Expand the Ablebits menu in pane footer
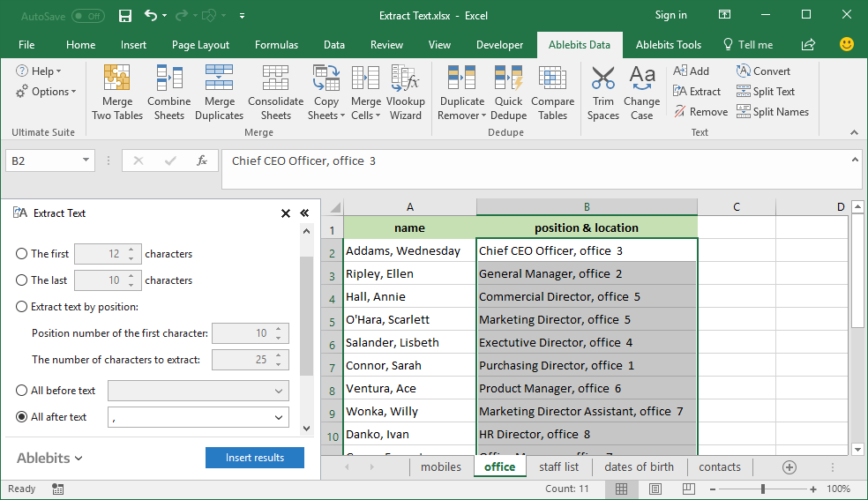 [49, 458]
